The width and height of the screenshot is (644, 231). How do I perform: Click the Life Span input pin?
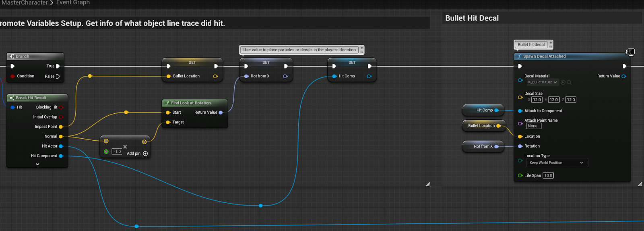pyautogui.click(x=520, y=175)
